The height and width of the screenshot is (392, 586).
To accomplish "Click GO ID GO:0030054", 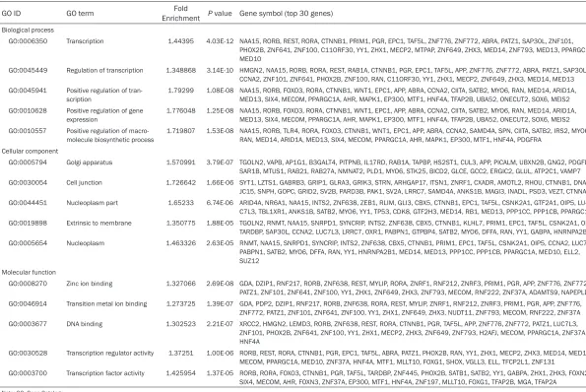I will [x=28, y=182].
